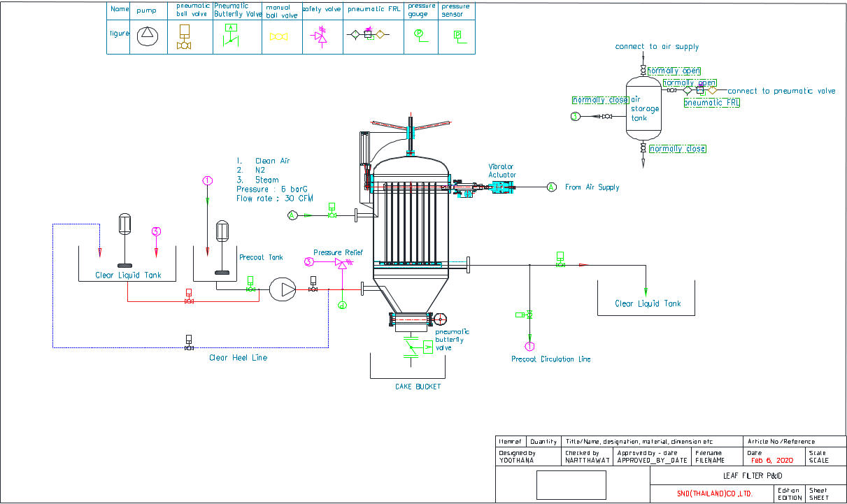The height and width of the screenshot is (504, 847).
Task: Select the pressure sensor legend symbol
Action: (x=457, y=36)
